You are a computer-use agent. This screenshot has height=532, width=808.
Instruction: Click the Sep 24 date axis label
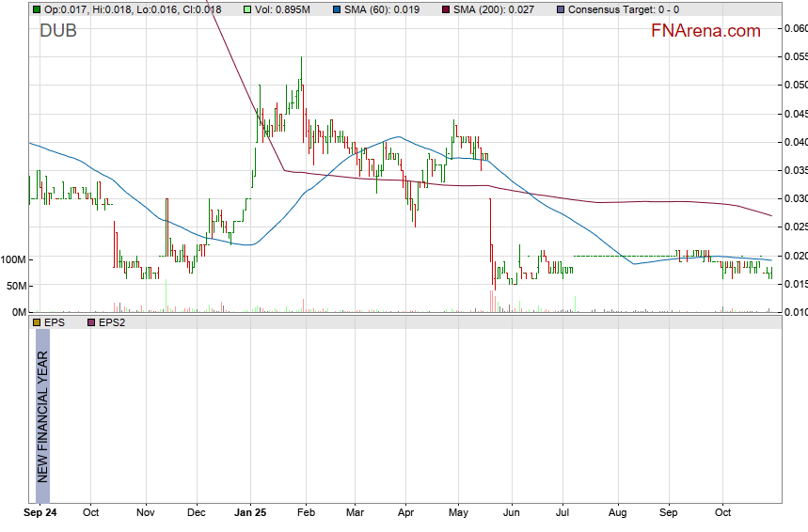40,514
